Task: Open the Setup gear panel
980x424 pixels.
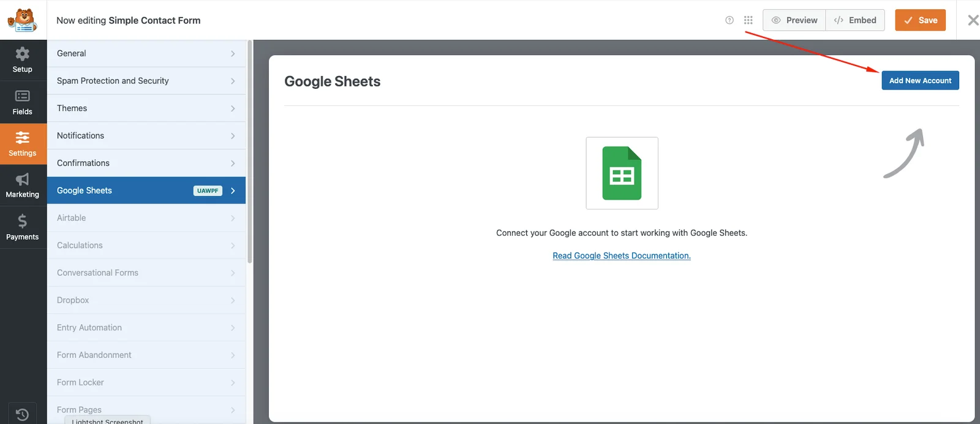Action: click(23, 60)
